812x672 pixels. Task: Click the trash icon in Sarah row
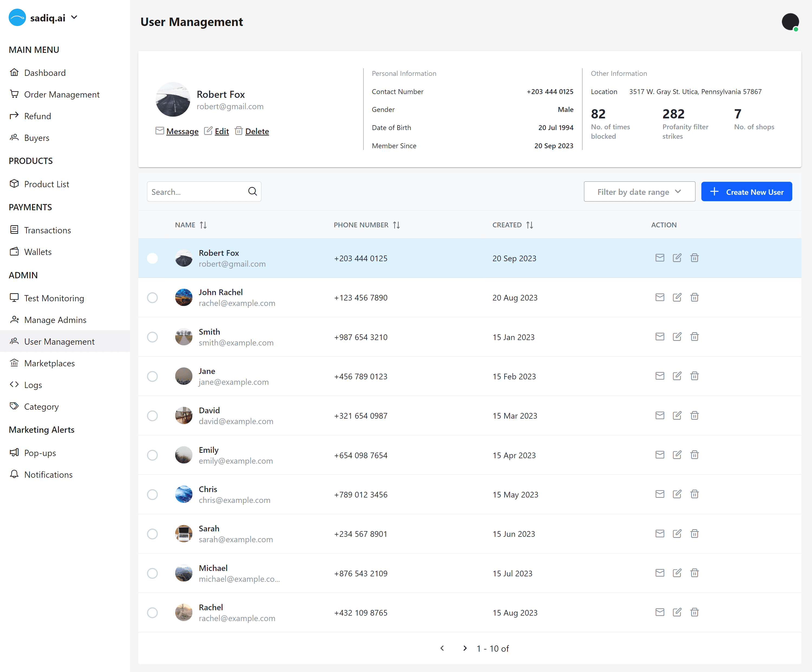[694, 534]
